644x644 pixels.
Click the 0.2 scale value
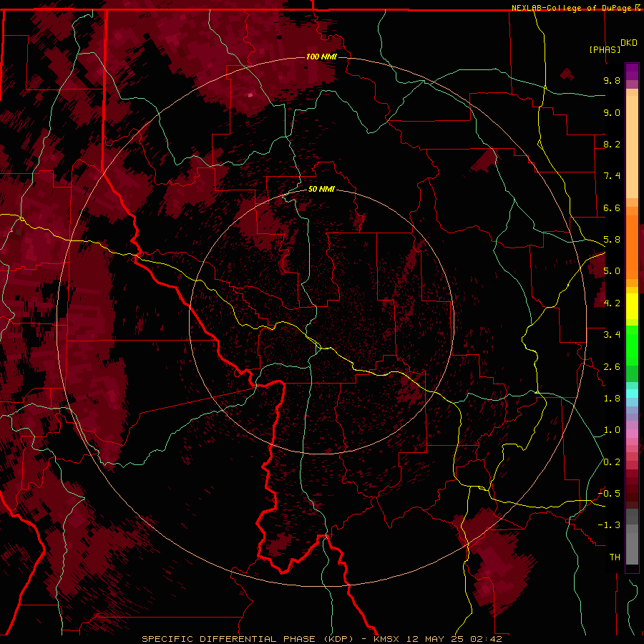click(x=612, y=462)
